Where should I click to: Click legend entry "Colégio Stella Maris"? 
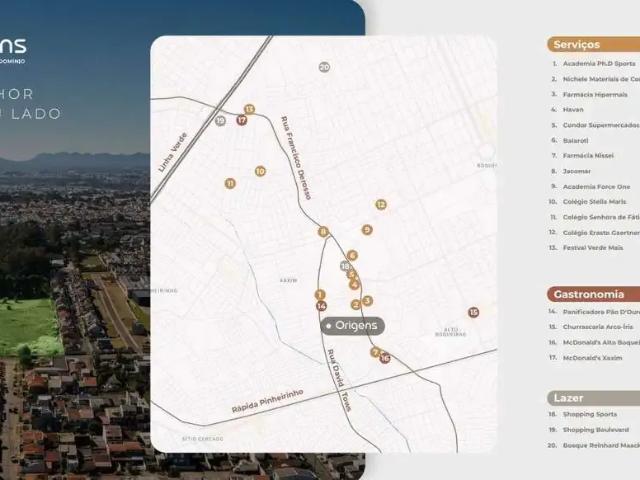tap(594, 202)
